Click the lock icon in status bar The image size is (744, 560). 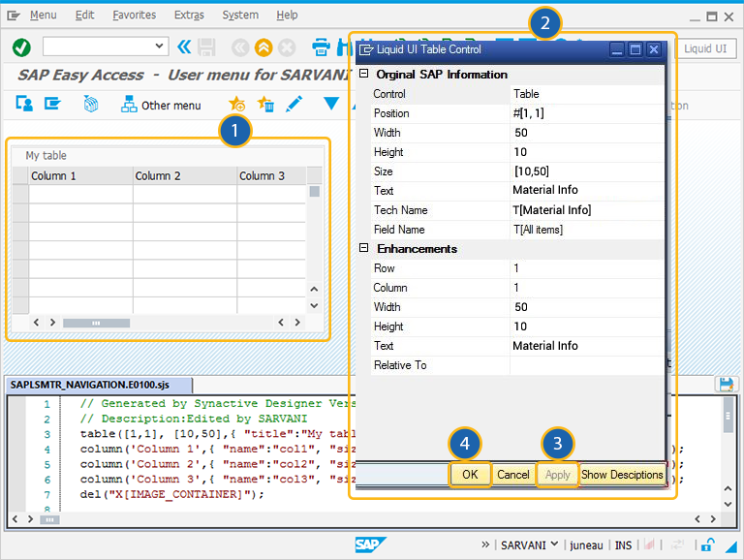(708, 544)
